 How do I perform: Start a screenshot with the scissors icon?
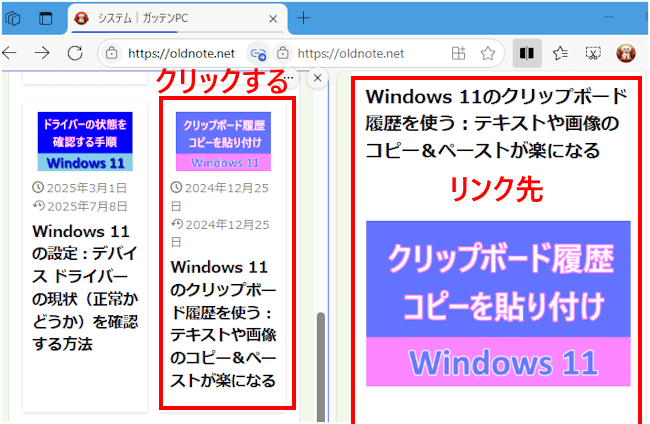tap(593, 53)
